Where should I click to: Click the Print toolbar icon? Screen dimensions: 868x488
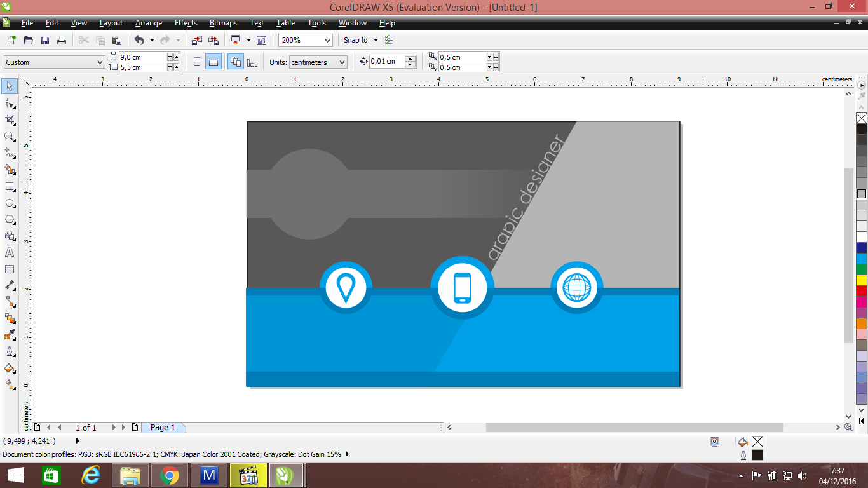click(62, 40)
